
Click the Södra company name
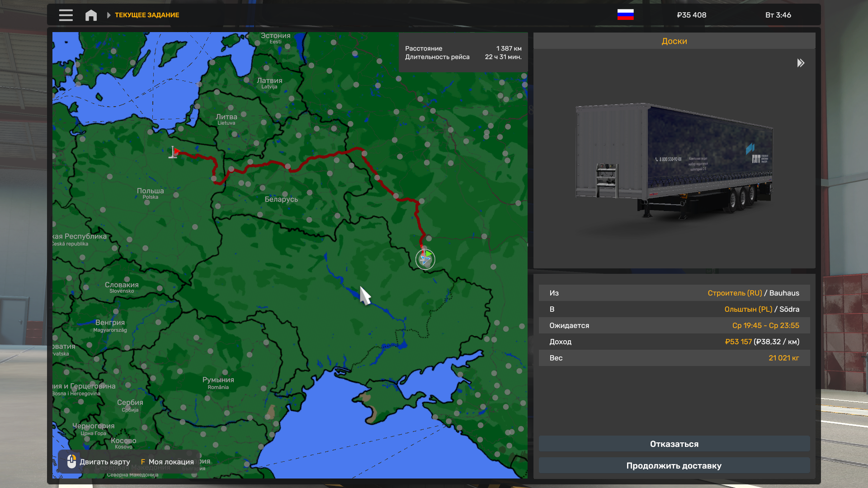(x=789, y=309)
